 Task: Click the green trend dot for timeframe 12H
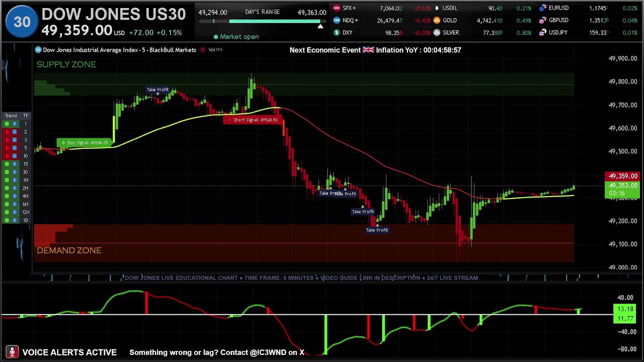pyautogui.click(x=7, y=212)
